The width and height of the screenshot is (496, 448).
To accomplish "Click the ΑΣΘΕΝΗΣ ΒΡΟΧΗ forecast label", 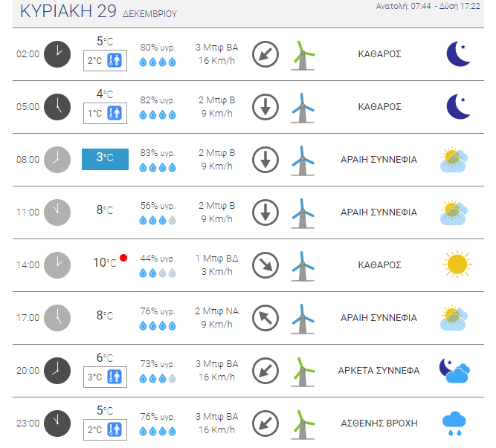I will point(379,423).
